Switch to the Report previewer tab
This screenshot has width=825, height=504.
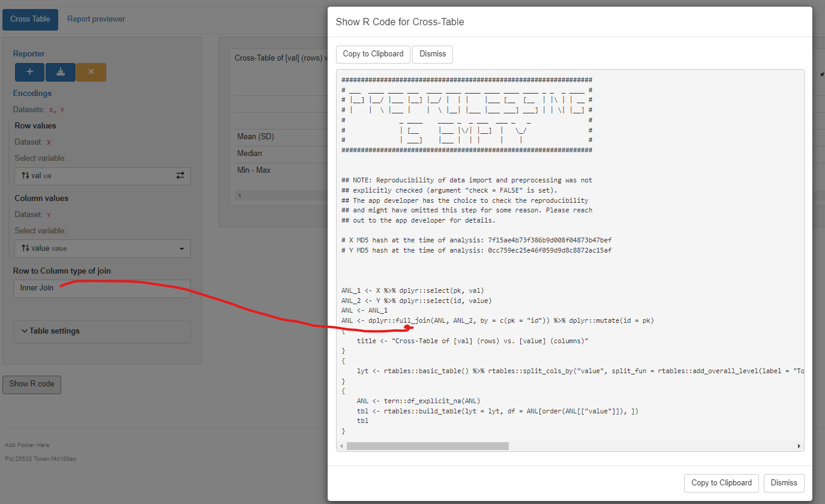95,19
